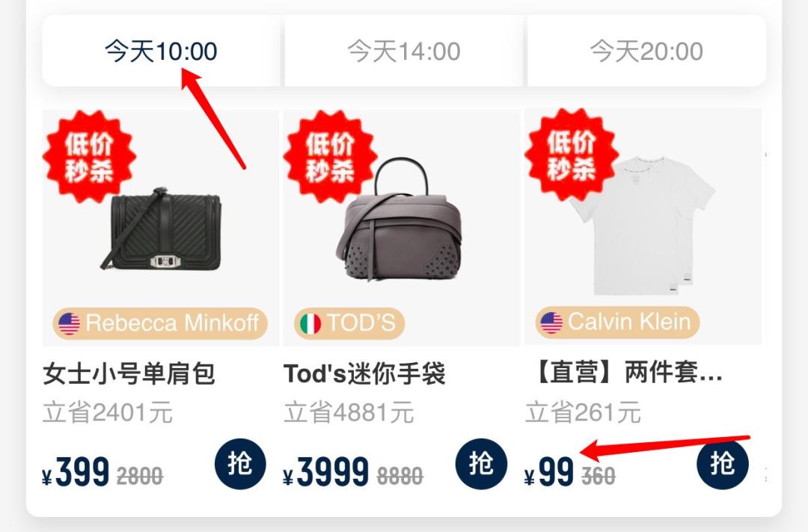This screenshot has height=532, width=808.
Task: Open the 今天20:00 time slot tab
Action: click(x=646, y=51)
